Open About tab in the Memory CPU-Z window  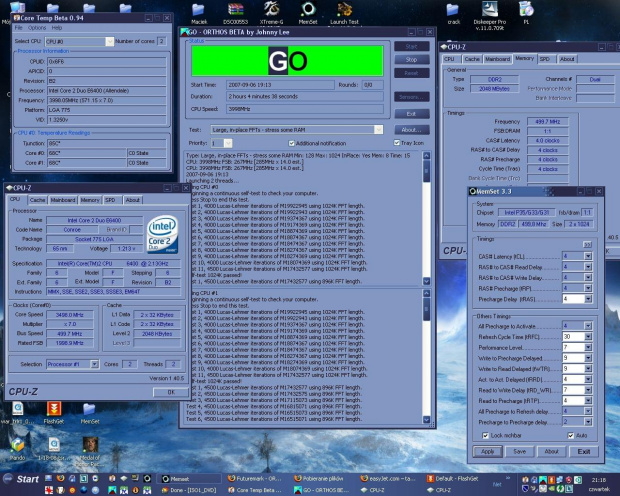click(567, 59)
